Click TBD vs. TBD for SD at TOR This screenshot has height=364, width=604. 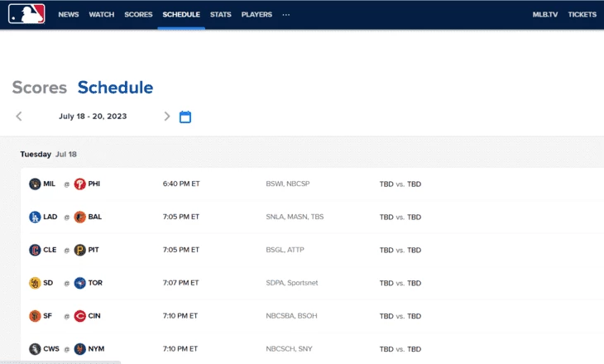pyautogui.click(x=400, y=283)
